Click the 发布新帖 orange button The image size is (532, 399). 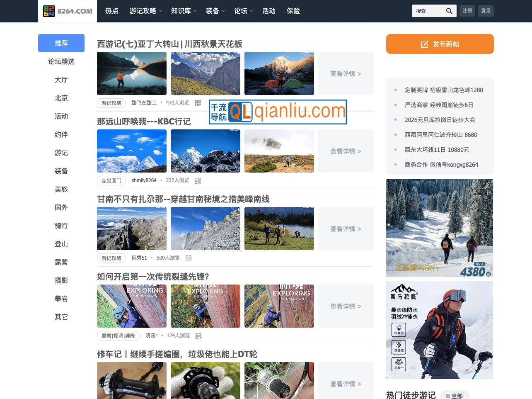point(440,44)
